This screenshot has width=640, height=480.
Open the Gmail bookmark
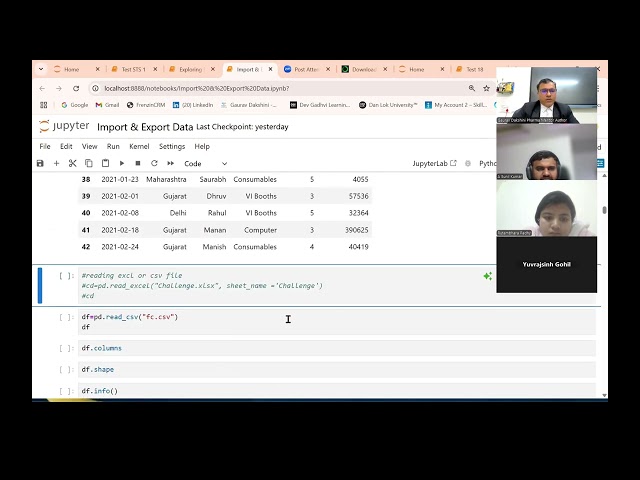point(107,105)
